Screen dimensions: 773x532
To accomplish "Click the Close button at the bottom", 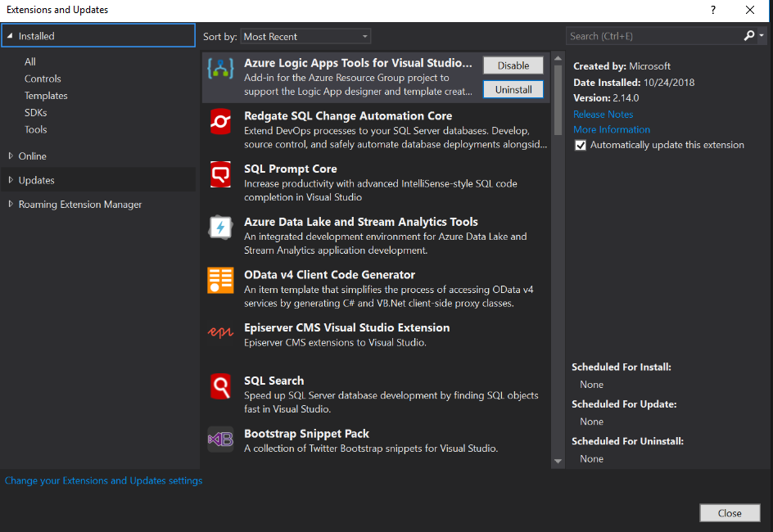I will (x=730, y=513).
